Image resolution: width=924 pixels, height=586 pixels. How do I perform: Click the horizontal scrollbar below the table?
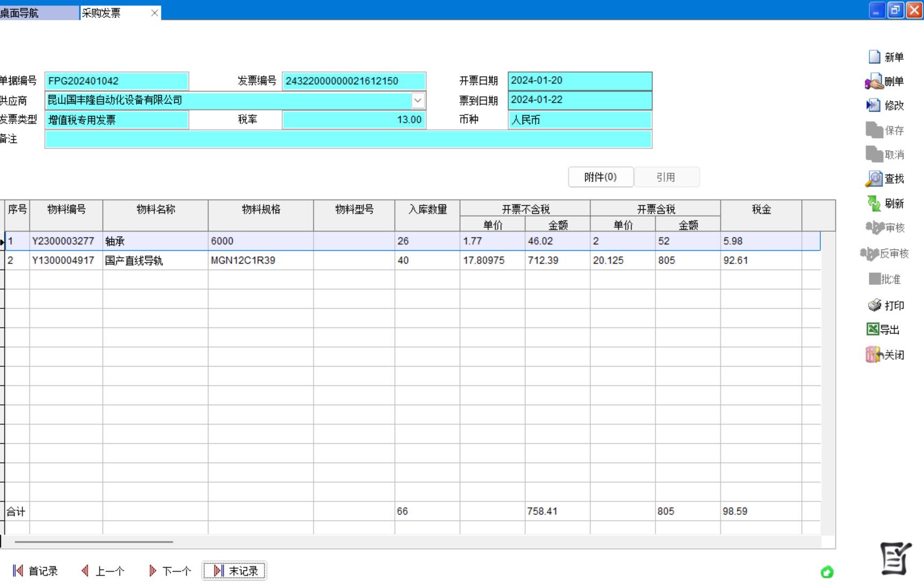[94, 542]
